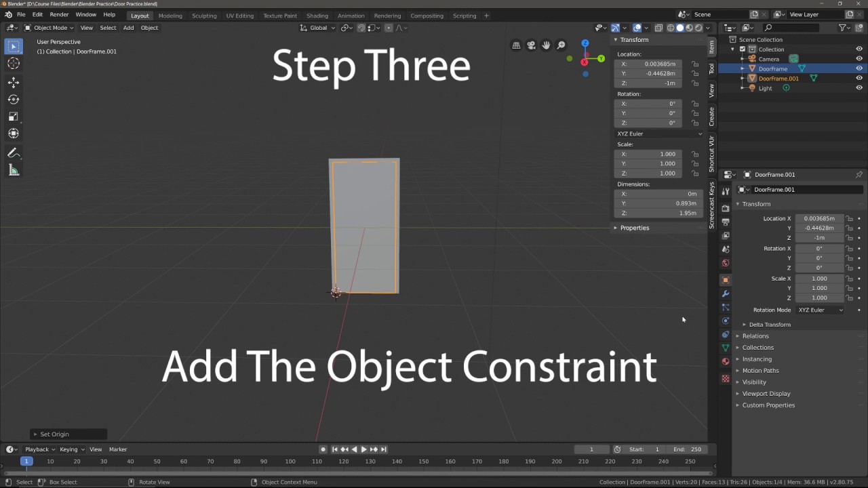Expand the Delta Transform section
The image size is (868, 488).
[770, 324]
